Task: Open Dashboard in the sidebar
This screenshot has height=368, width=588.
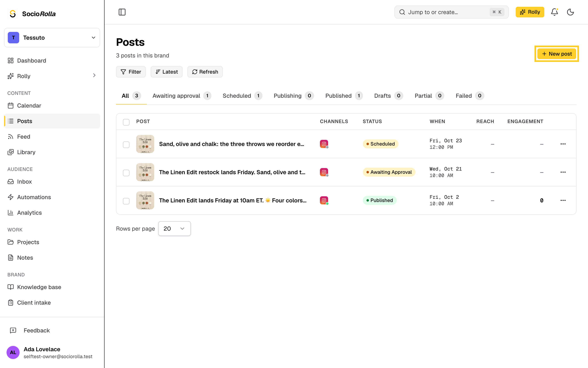Action: click(x=52, y=61)
